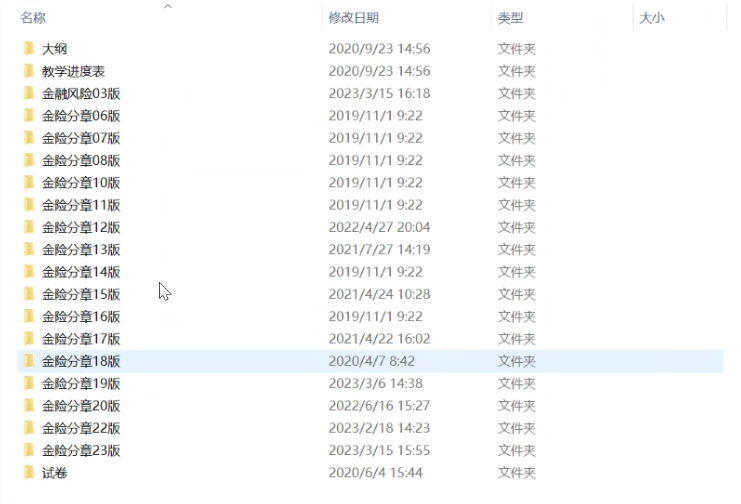The height and width of the screenshot is (504, 741).
Task: Click the 类型 column header
Action: pos(510,18)
